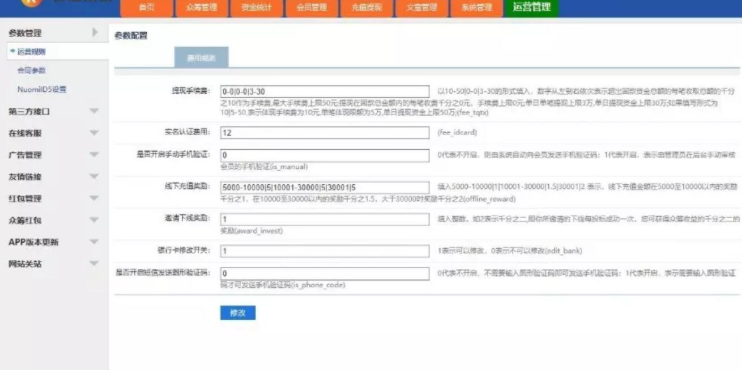Go to the 会员管理 top tab

[312, 8]
